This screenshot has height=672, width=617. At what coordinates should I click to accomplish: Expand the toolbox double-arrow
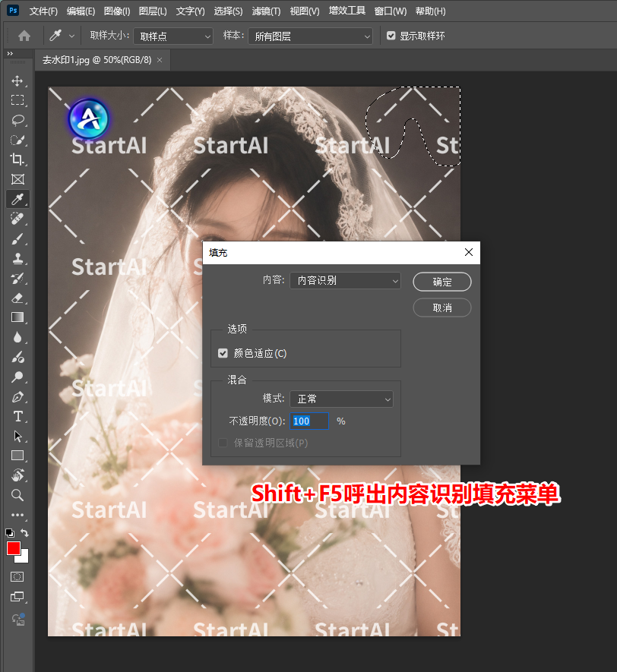(x=10, y=54)
